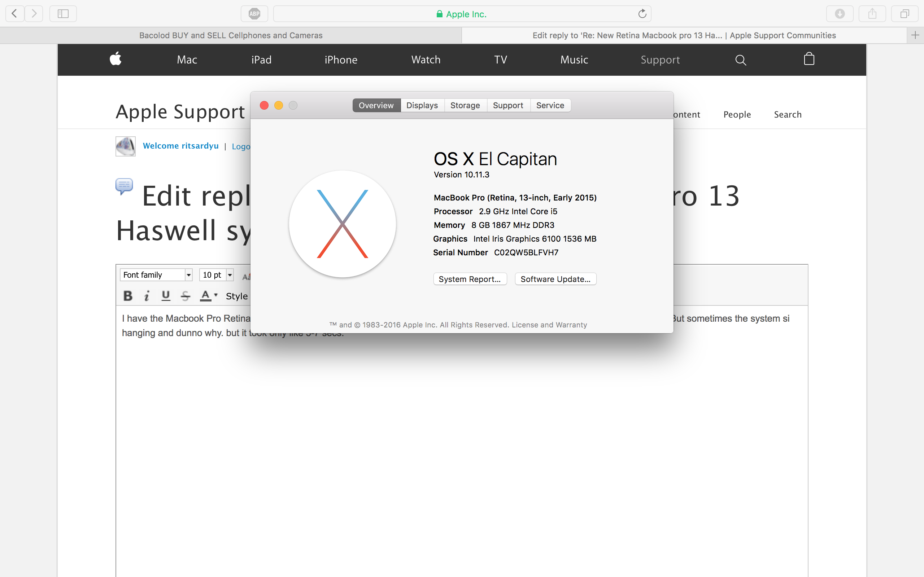Click the Share icon in toolbar

click(872, 14)
